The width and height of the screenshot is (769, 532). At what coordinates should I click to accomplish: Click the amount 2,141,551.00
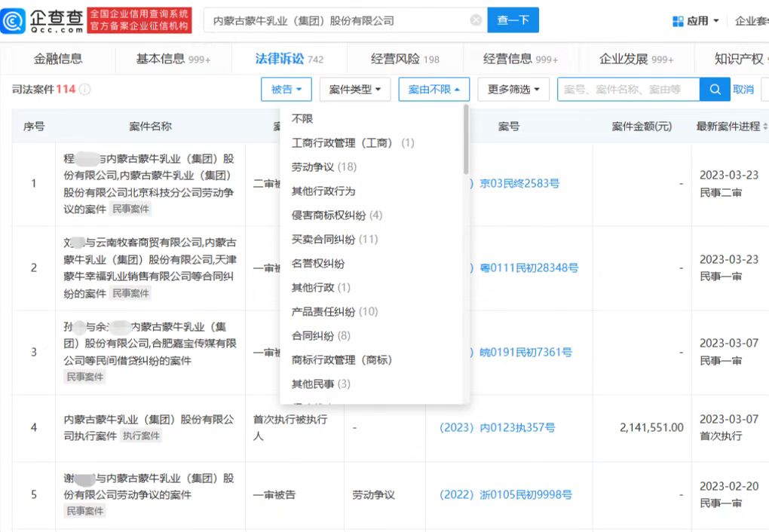651,427
